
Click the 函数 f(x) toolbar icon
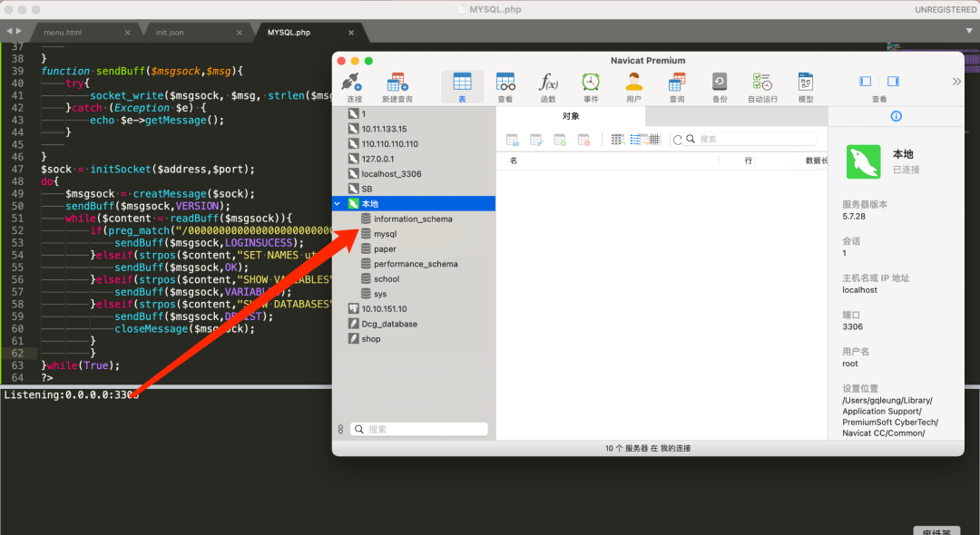548,87
